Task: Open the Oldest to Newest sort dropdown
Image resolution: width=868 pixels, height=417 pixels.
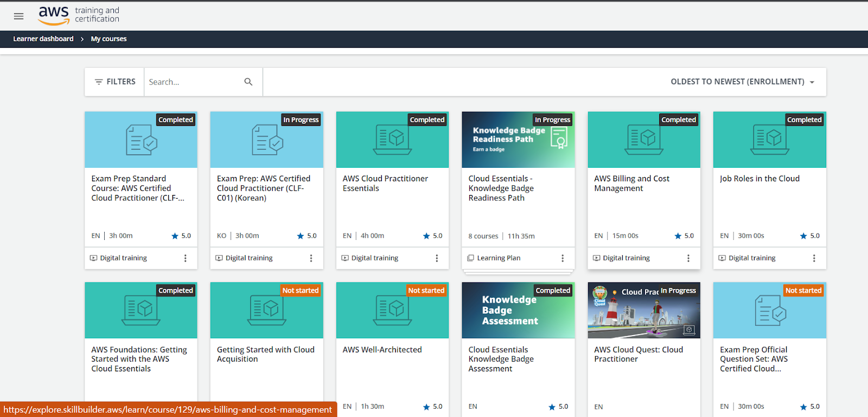Action: tap(743, 82)
